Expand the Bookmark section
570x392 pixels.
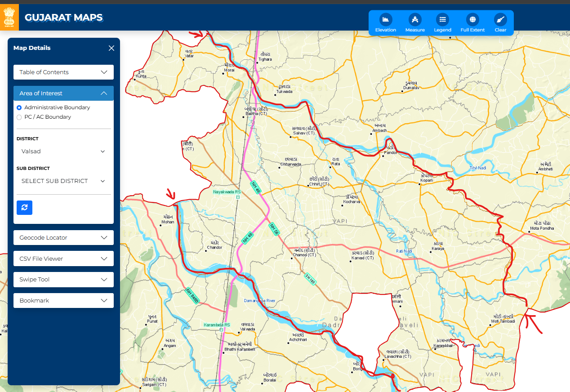tap(63, 300)
